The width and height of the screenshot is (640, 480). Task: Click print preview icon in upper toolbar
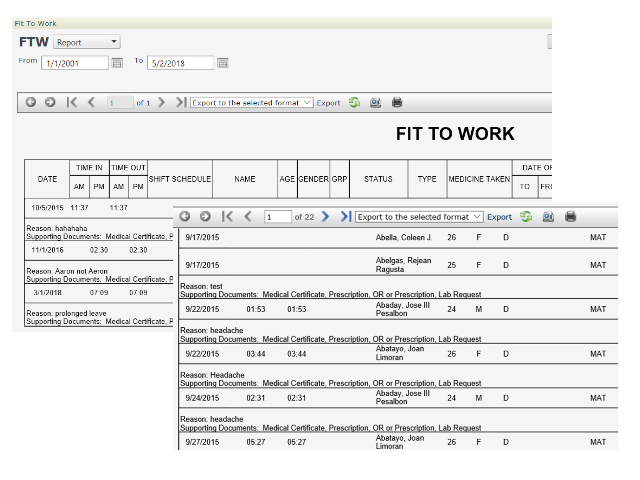coord(376,102)
